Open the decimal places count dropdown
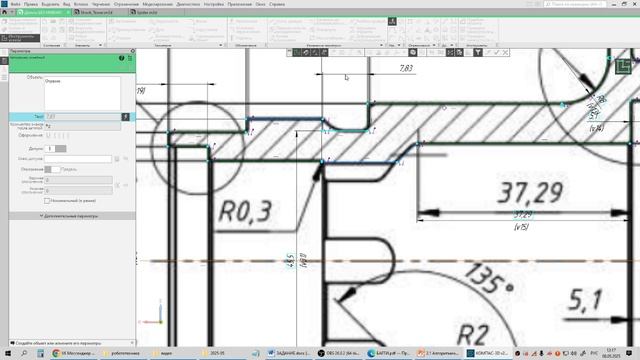The width and height of the screenshot is (640, 360). [x=83, y=126]
